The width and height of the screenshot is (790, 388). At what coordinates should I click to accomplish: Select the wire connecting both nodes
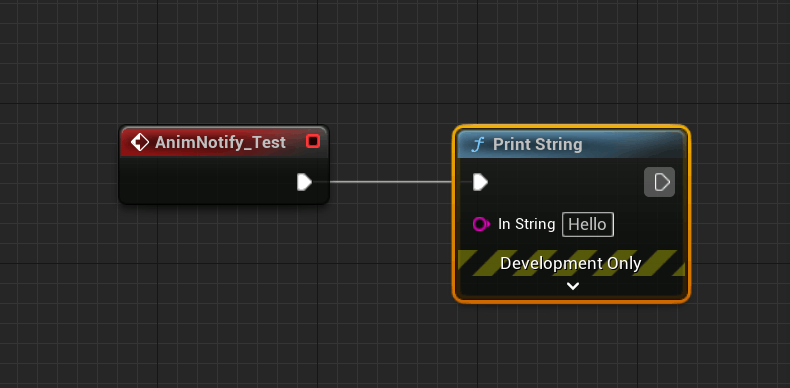[391, 182]
